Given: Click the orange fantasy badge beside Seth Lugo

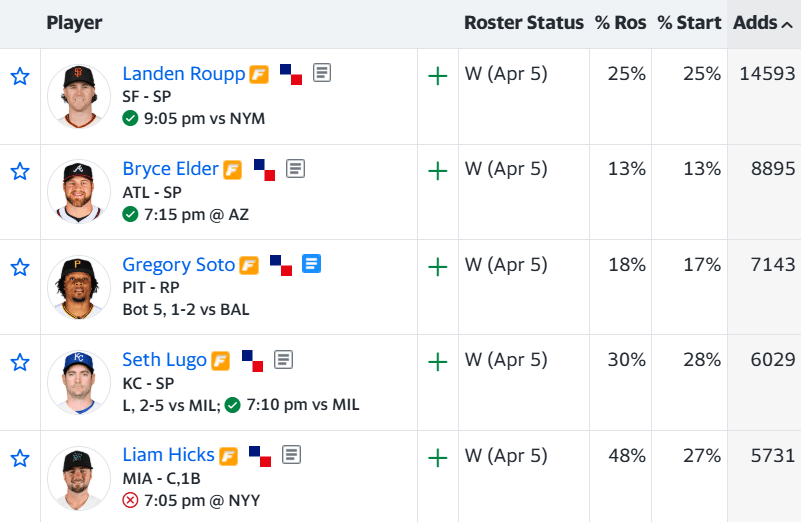Looking at the screenshot, I should coord(220,360).
